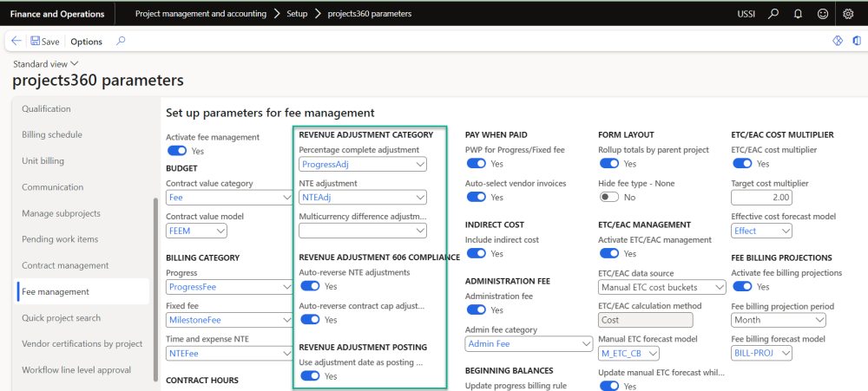This screenshot has width=868, height=391.
Task: Click the smiley feedback icon
Action: click(x=821, y=14)
